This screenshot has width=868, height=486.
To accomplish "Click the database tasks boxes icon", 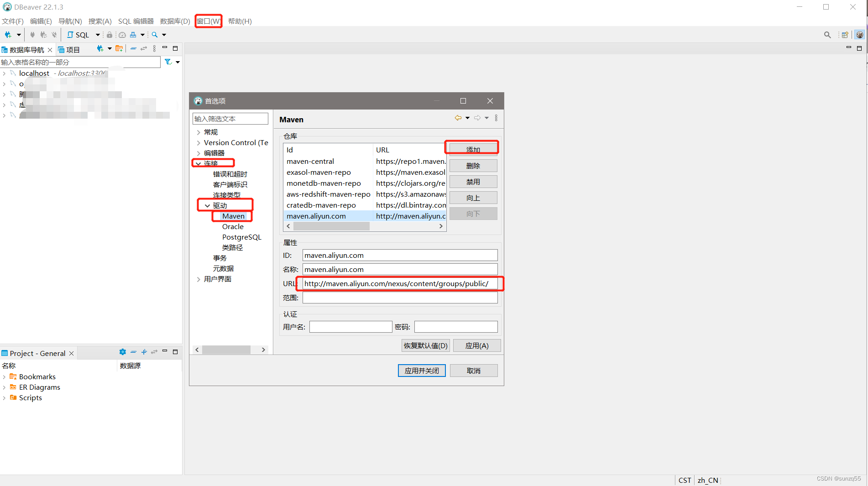I will (x=133, y=35).
